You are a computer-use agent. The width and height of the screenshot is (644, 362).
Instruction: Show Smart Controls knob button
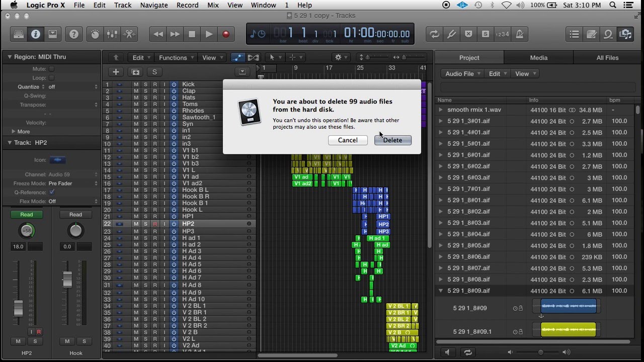click(95, 34)
